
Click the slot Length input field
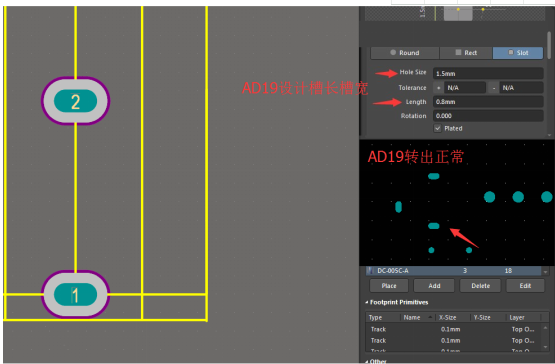click(488, 102)
